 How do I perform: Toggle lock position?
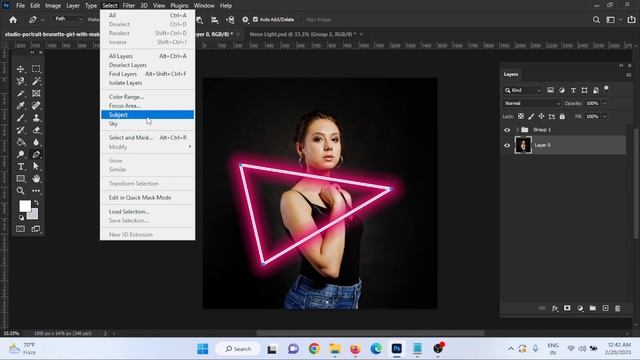coord(541,116)
